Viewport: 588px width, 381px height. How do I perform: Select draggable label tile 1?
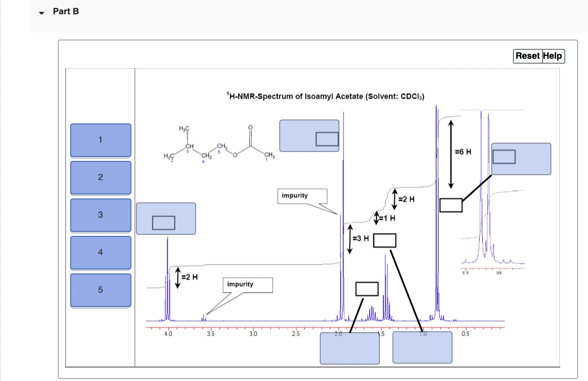pos(101,140)
